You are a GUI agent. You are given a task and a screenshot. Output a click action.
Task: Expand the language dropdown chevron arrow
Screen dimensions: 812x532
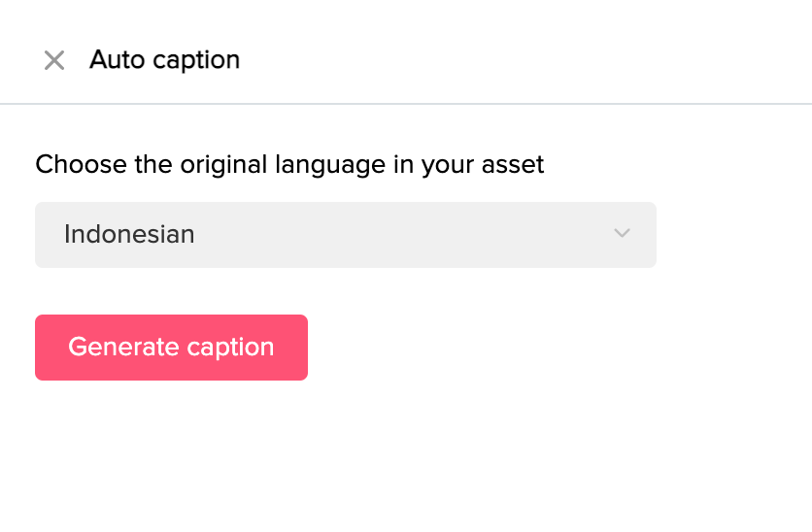623,234
